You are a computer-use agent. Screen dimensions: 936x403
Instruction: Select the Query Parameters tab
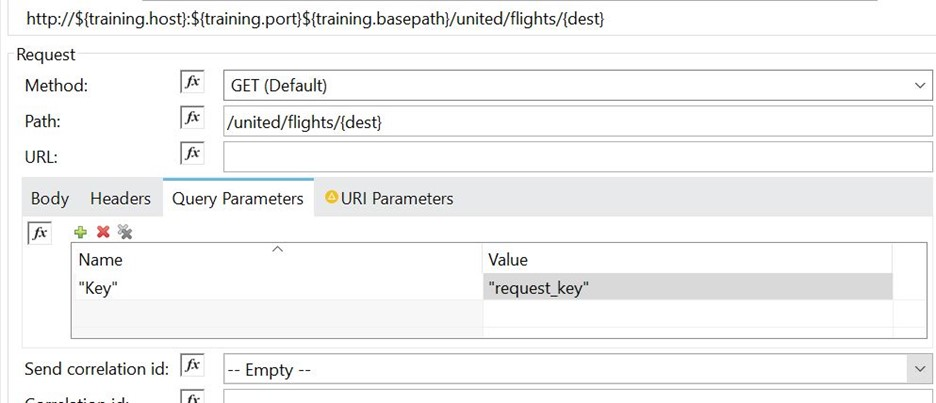(x=238, y=198)
